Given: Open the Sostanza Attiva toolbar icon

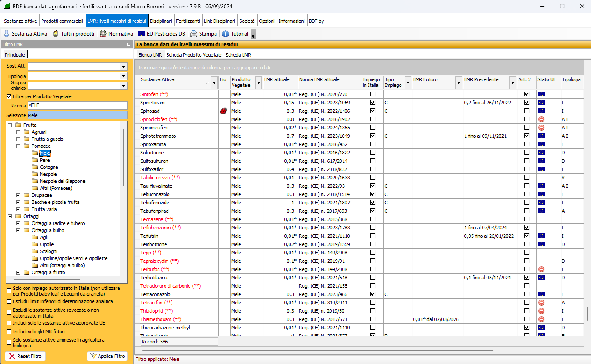Looking at the screenshot, I should pos(7,34).
